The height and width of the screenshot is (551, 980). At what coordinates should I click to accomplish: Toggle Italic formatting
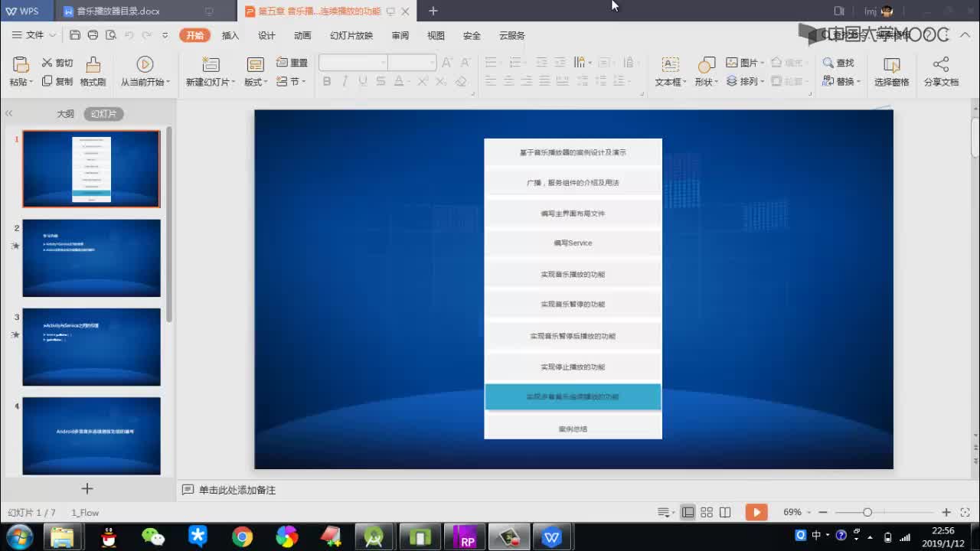345,81
